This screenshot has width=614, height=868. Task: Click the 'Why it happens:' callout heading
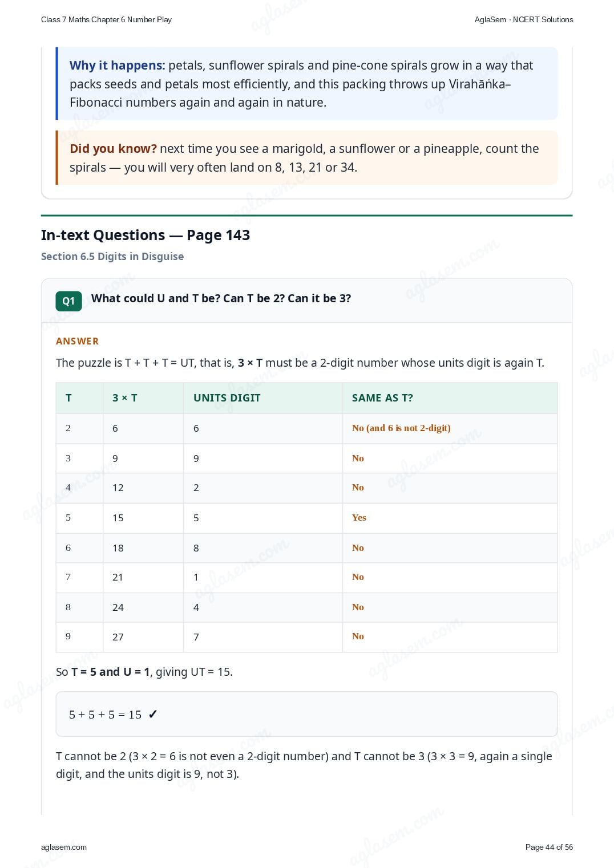click(x=117, y=66)
